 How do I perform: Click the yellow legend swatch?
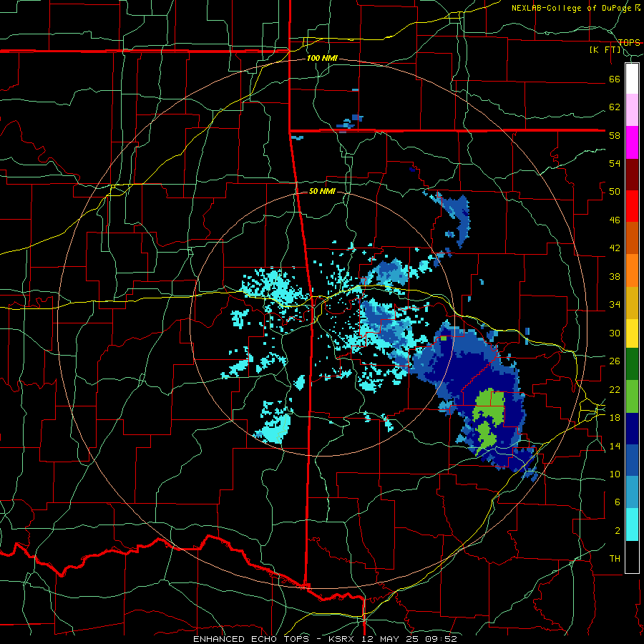[x=632, y=333]
